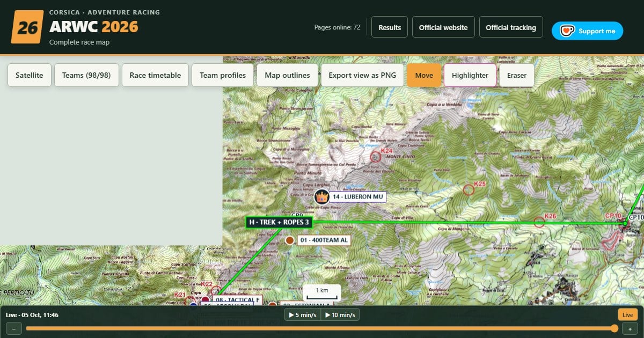Click the Pages online: 72 counter
This screenshot has width=644, height=338.
337,27
